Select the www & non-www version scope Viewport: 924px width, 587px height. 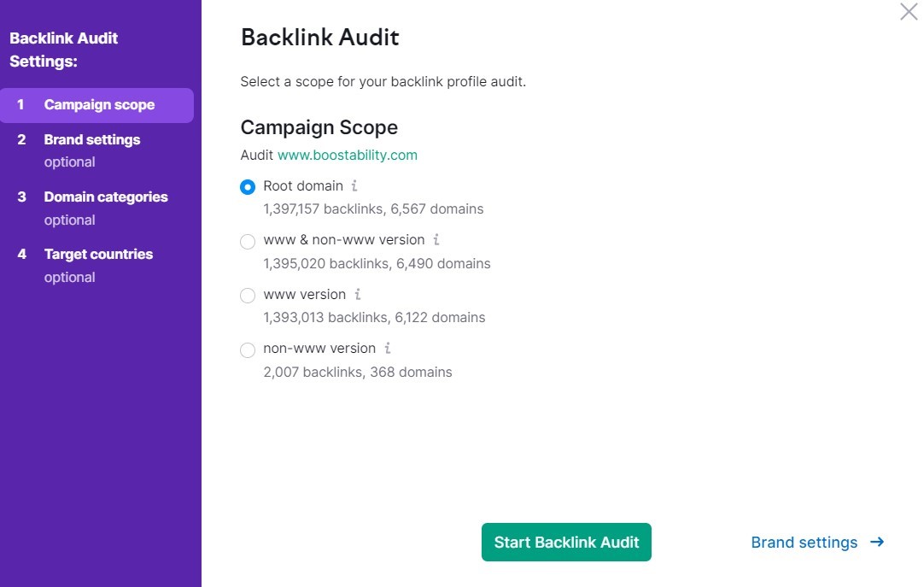[248, 241]
